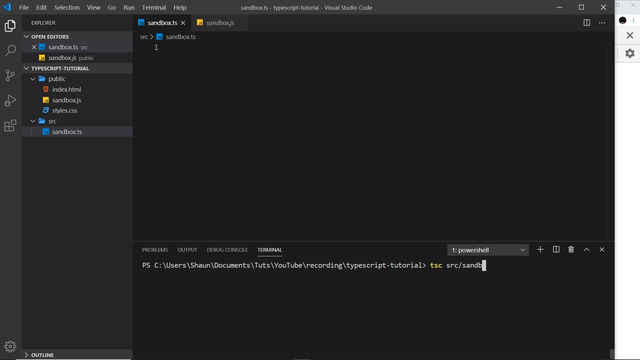Click the X icon in right-side window
The width and height of the screenshot is (640, 360).
630,36
